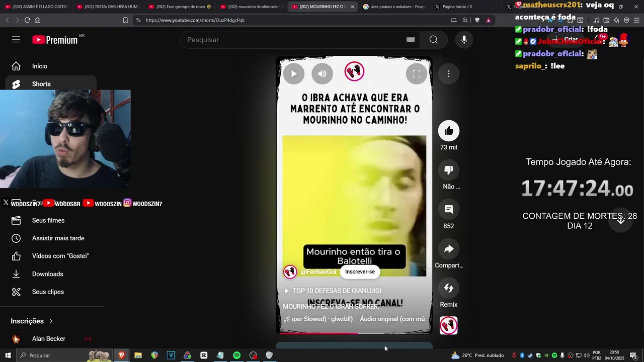Bookmark this page in the address bar
The height and width of the screenshot is (362, 644).
pyautogui.click(x=125, y=20)
